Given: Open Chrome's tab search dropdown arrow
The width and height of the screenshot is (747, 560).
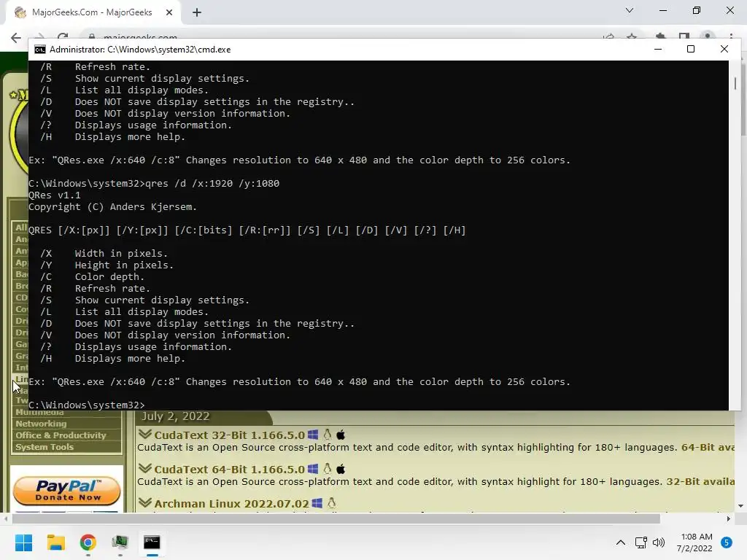Looking at the screenshot, I should [x=630, y=10].
